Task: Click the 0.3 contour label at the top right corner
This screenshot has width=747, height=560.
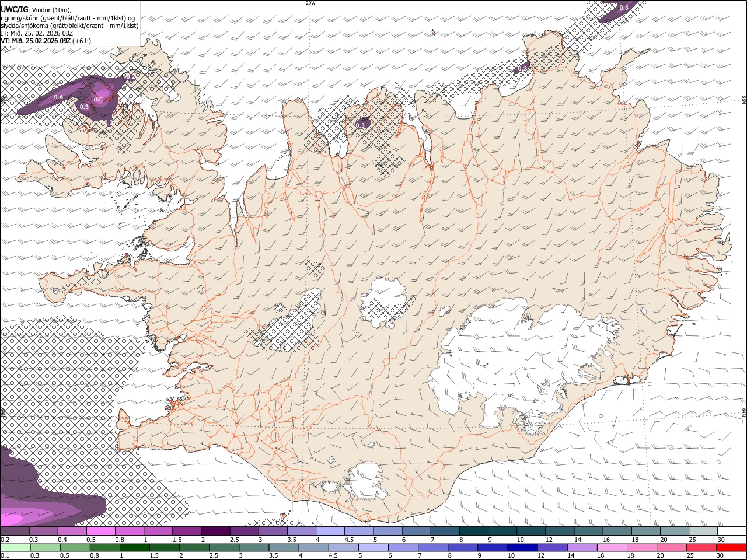Action: click(623, 8)
